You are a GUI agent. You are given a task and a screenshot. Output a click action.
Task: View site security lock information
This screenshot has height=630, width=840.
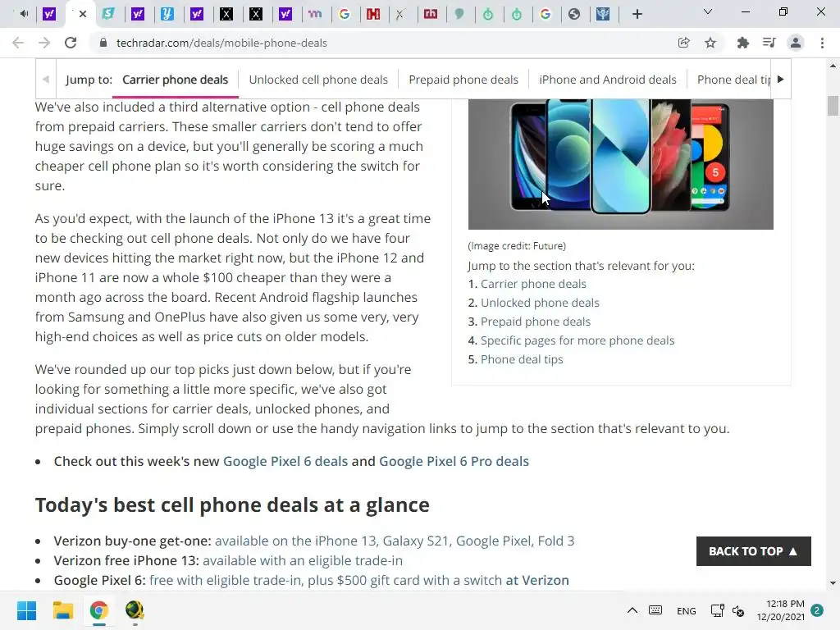tap(103, 43)
